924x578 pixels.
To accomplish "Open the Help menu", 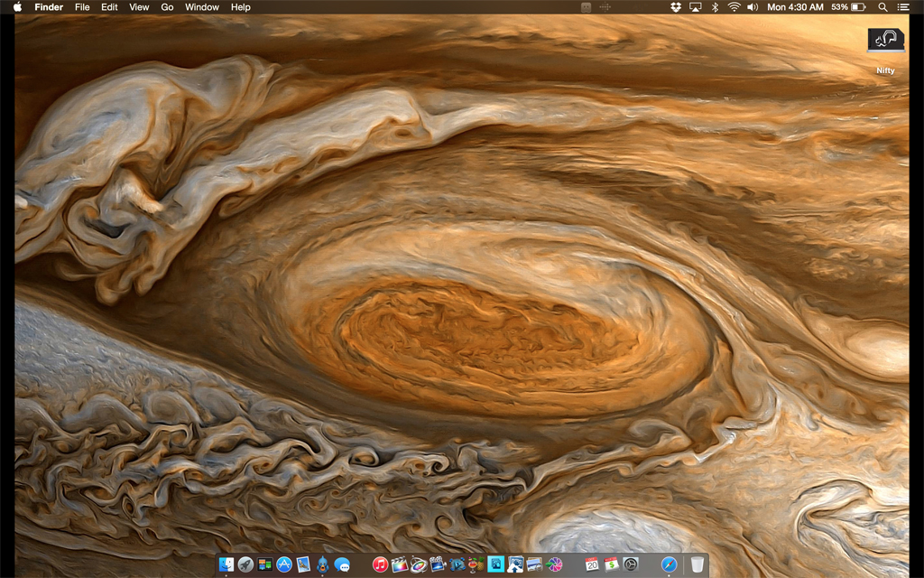I will (240, 7).
